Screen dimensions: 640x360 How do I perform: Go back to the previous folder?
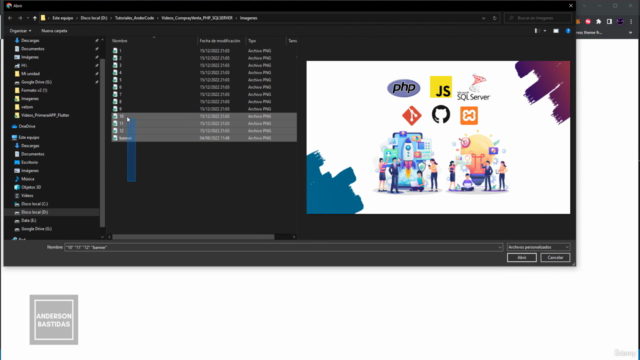tap(10, 18)
